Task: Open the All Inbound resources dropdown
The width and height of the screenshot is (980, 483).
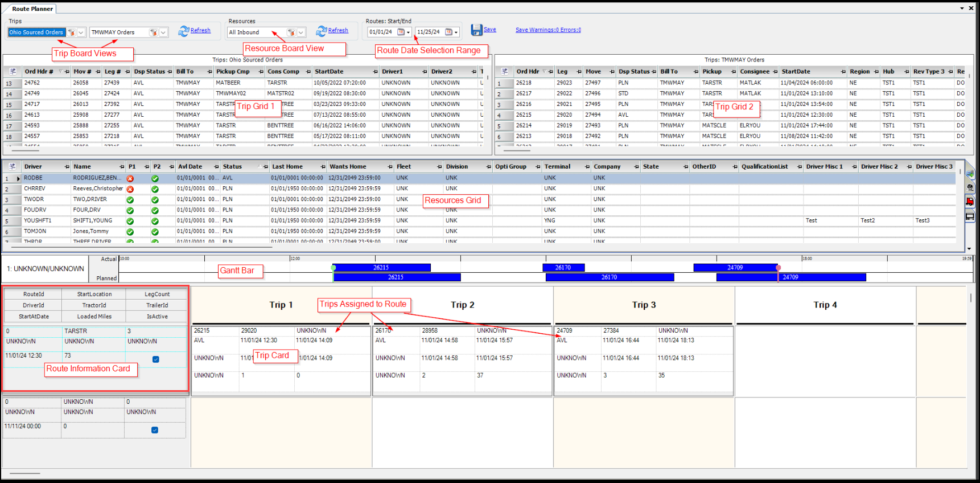Action: (302, 32)
